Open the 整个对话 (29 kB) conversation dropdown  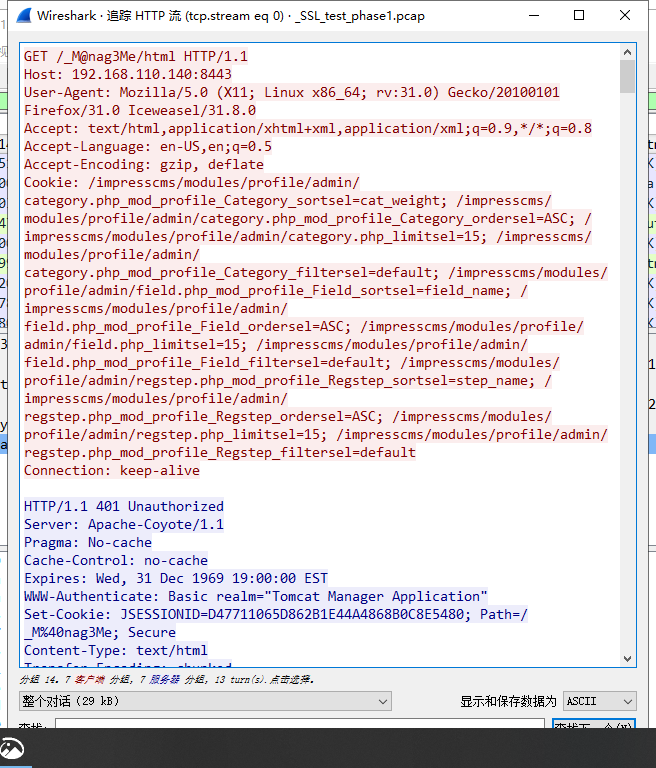[205, 701]
